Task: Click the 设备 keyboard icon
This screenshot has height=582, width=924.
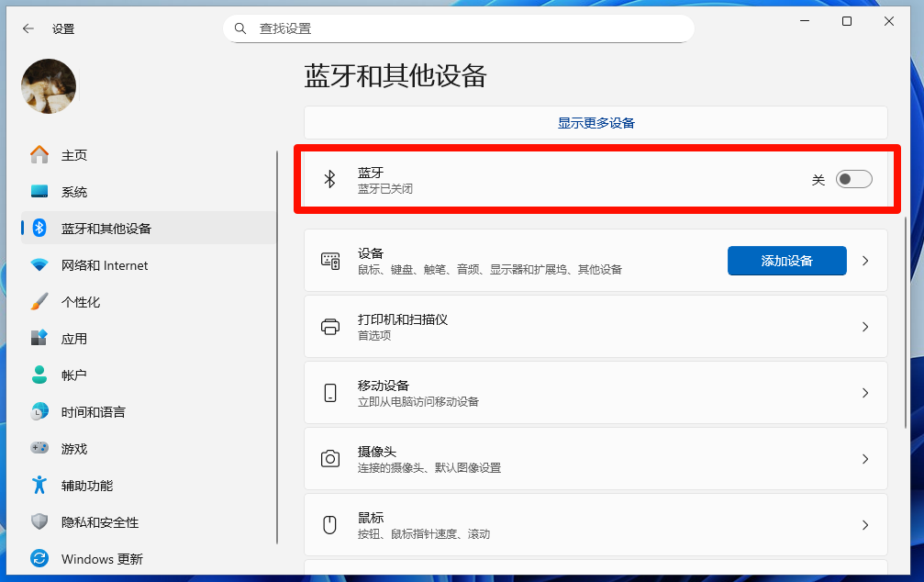Action: pyautogui.click(x=330, y=261)
